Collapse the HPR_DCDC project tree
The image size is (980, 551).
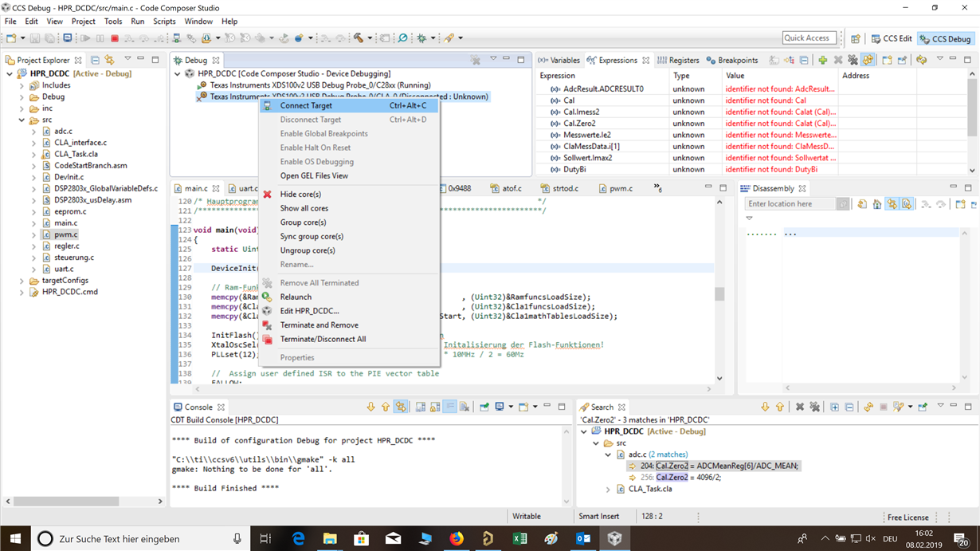(10, 73)
